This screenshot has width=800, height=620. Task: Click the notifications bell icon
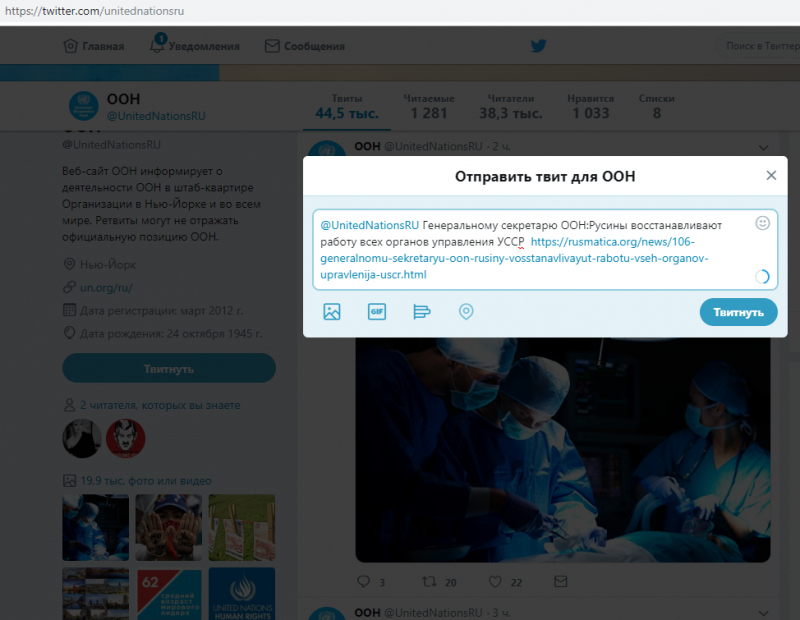pos(157,45)
